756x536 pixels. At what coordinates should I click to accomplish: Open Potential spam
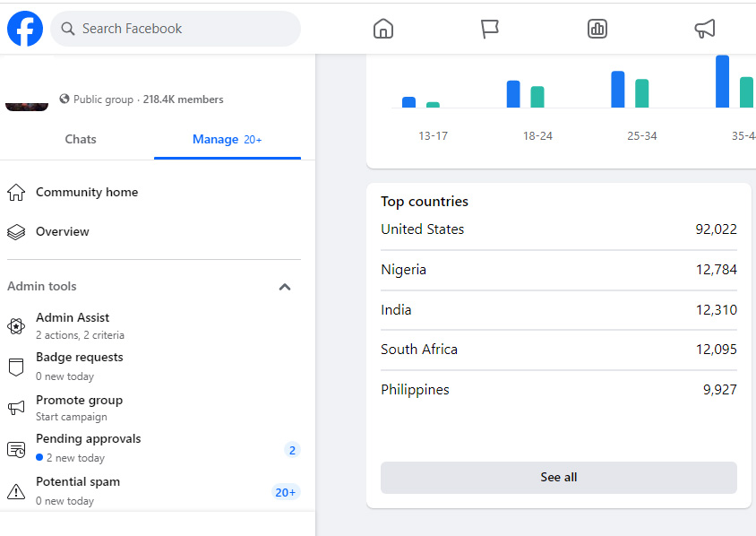(x=154, y=491)
